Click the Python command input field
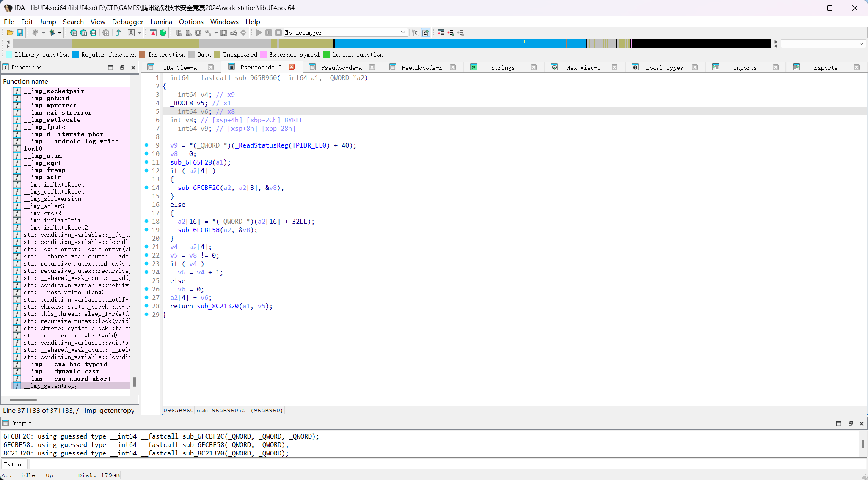This screenshot has width=868, height=480. (447, 464)
